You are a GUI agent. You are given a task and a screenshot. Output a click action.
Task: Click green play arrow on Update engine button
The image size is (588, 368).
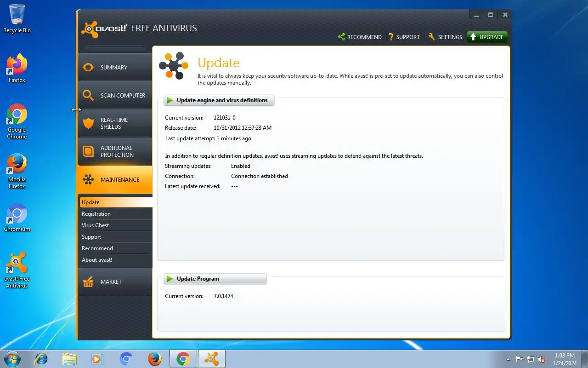tap(170, 100)
